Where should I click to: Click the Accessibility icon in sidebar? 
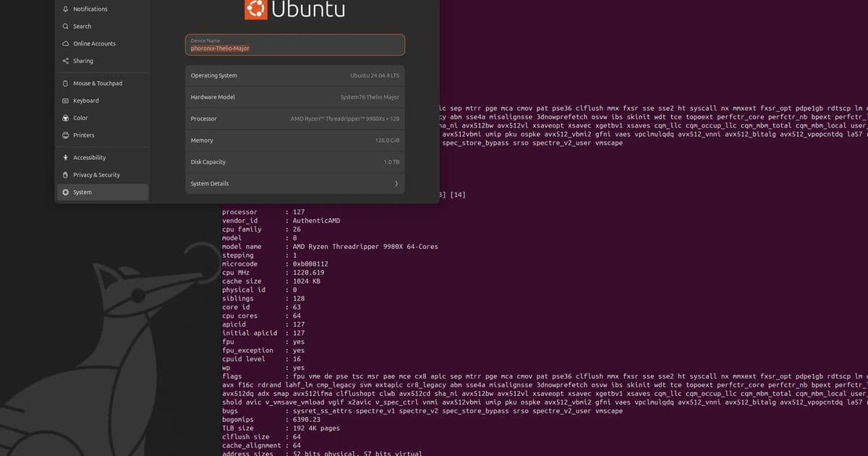66,158
